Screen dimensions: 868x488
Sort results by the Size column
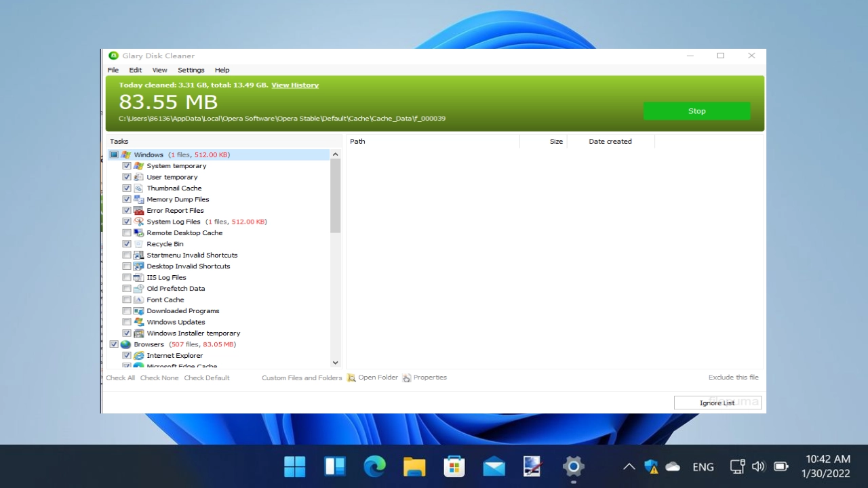[x=543, y=142]
